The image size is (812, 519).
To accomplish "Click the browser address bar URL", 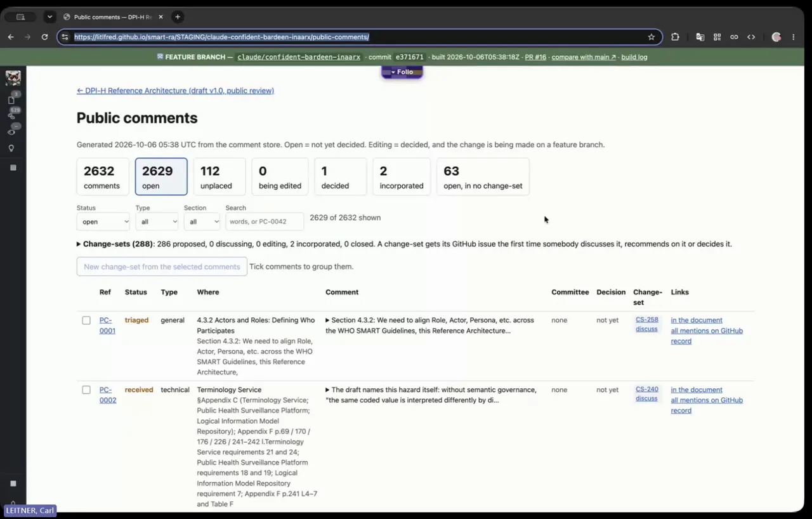I will (x=221, y=37).
